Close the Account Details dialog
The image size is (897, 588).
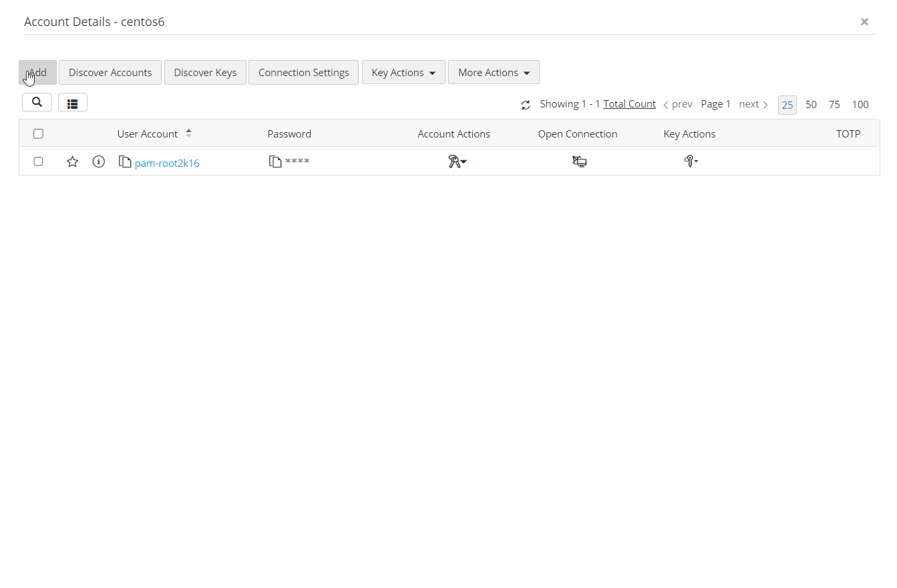tap(864, 22)
